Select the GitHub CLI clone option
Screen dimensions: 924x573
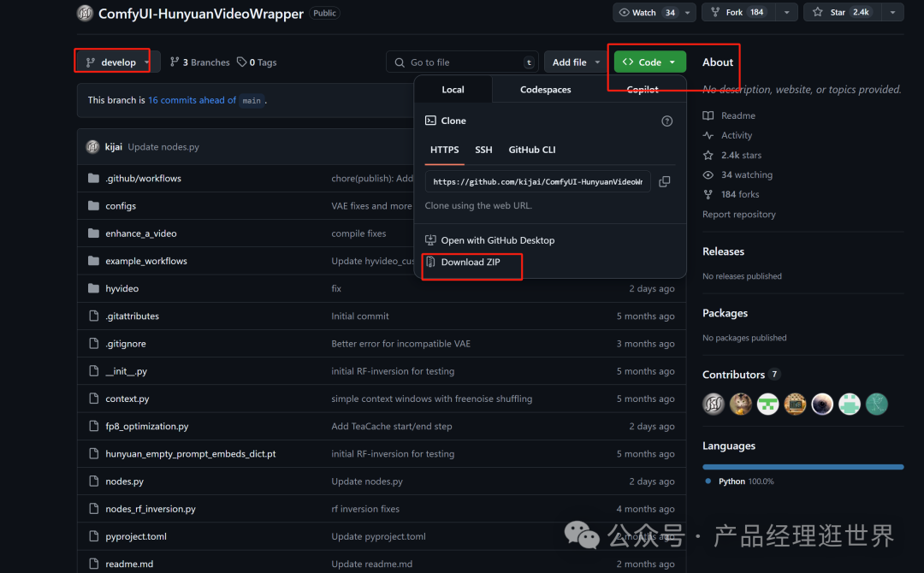click(x=531, y=150)
